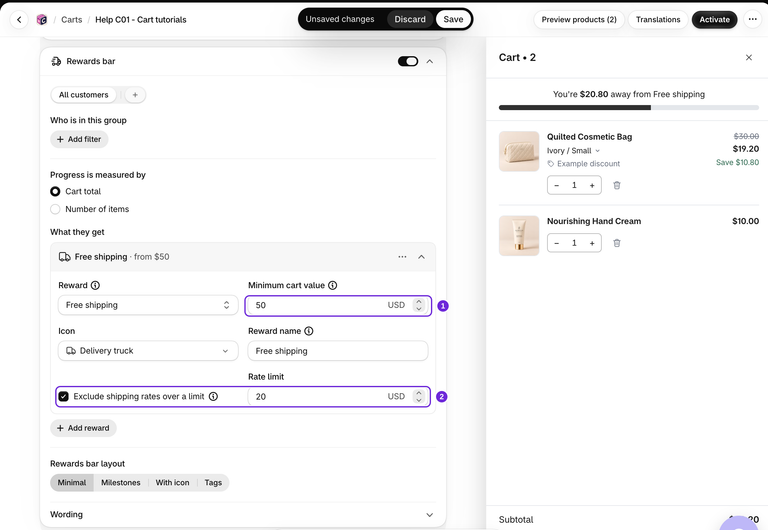Viewport: 768px width, 530px height.
Task: Activate the cart
Action: [x=714, y=20]
